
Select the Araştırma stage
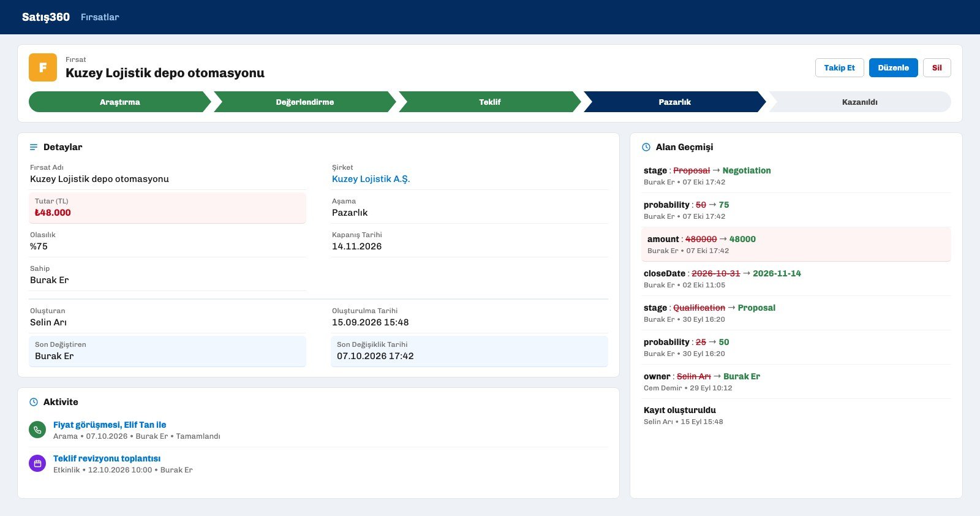click(x=120, y=102)
